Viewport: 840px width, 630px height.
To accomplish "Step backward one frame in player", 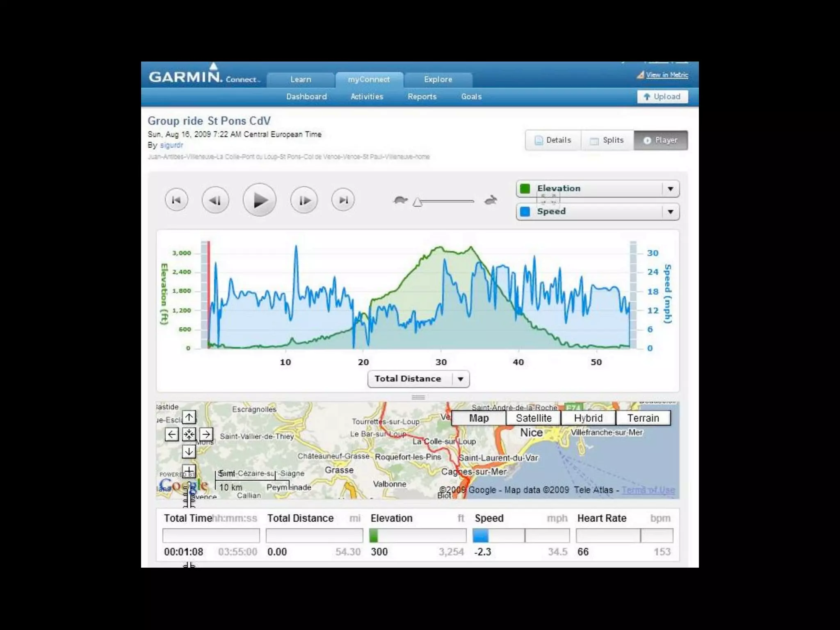I will [x=215, y=200].
